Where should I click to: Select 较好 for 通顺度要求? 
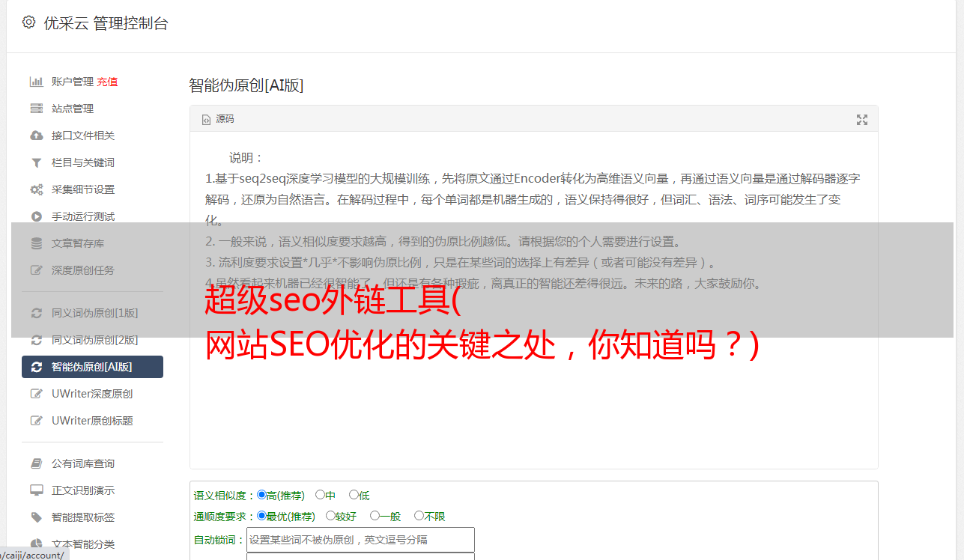pyautogui.click(x=330, y=516)
